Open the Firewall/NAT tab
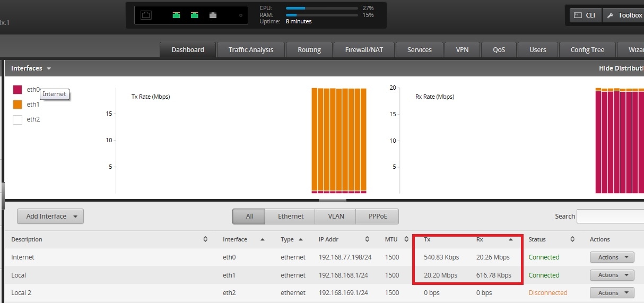The width and height of the screenshot is (644, 303). (364, 50)
